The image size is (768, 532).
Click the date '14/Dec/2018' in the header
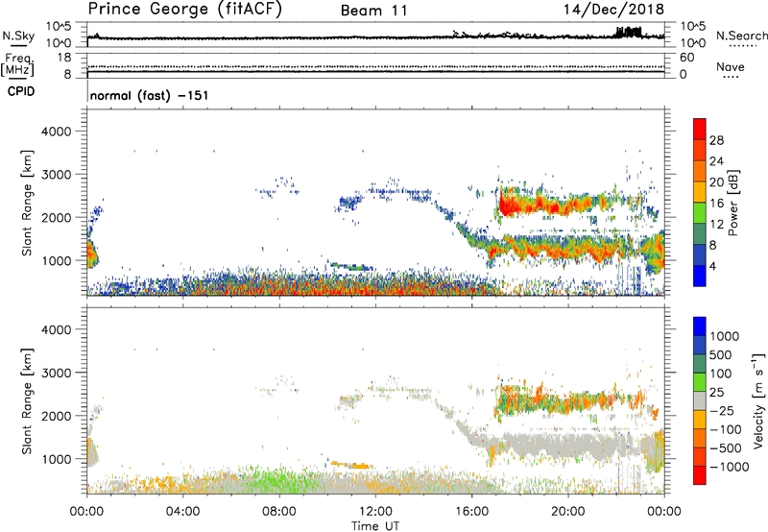[x=613, y=9]
